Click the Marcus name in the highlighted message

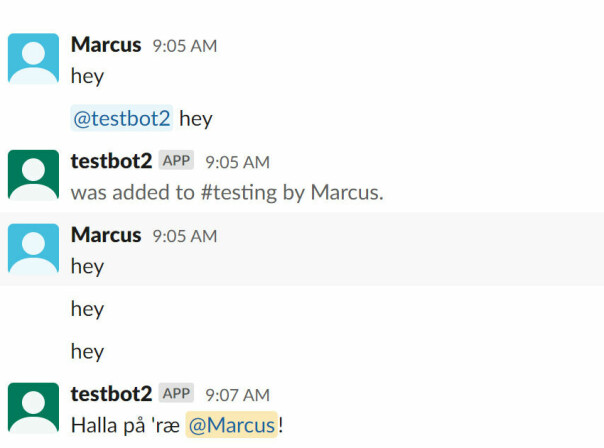click(x=106, y=235)
